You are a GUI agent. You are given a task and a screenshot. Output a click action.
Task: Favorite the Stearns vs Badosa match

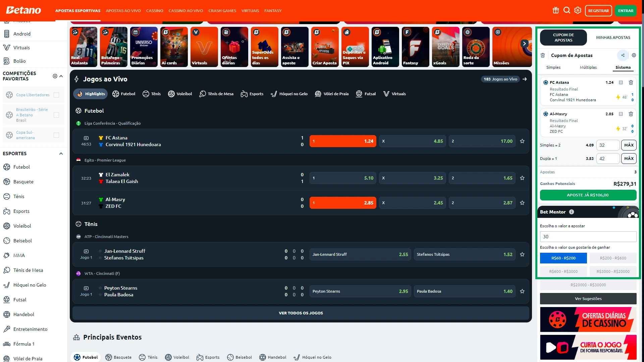pyautogui.click(x=522, y=291)
